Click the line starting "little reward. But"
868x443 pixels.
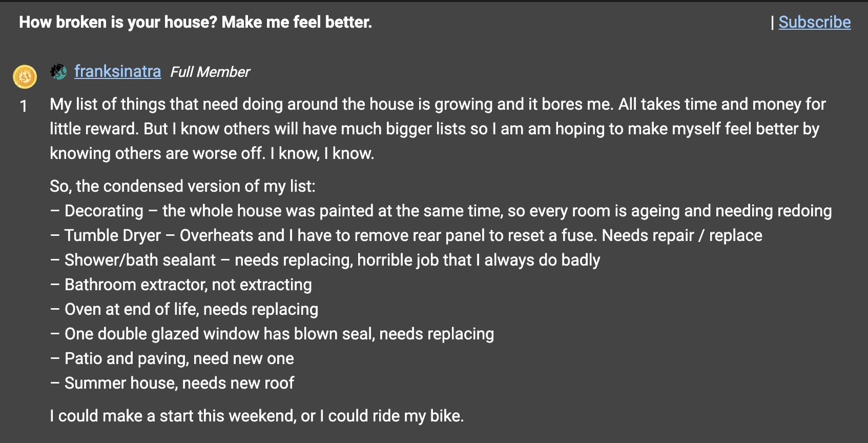435,129
